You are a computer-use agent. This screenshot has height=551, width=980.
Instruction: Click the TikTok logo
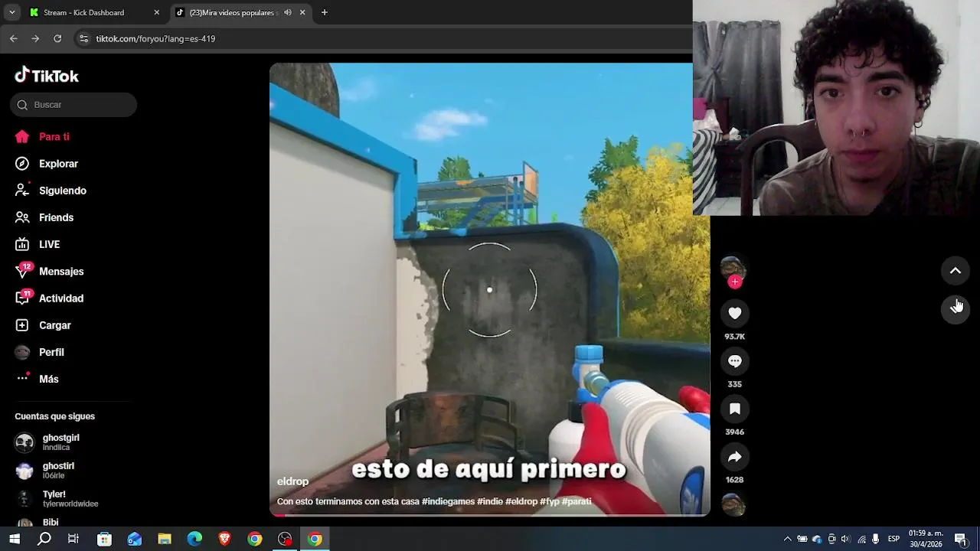click(47, 75)
